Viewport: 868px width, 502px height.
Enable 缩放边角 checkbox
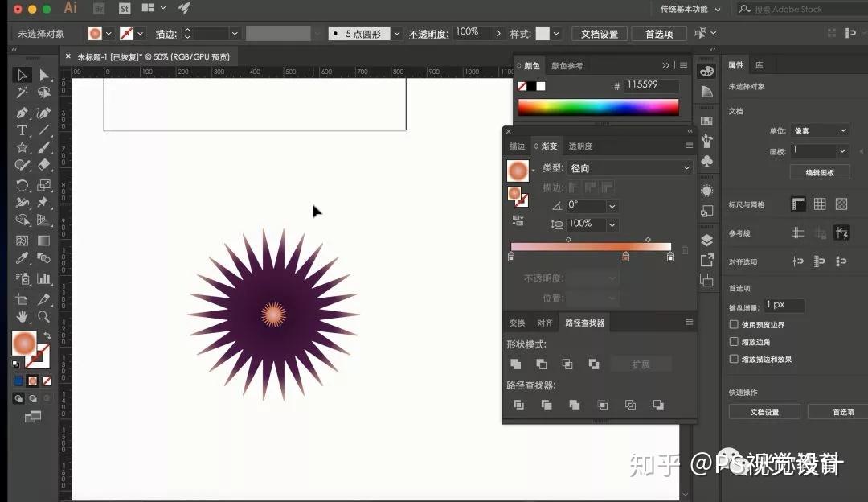click(x=734, y=341)
